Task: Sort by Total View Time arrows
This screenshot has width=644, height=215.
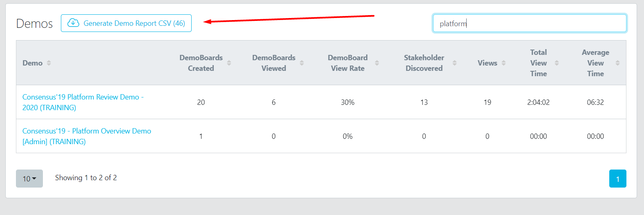Action: coord(557,63)
